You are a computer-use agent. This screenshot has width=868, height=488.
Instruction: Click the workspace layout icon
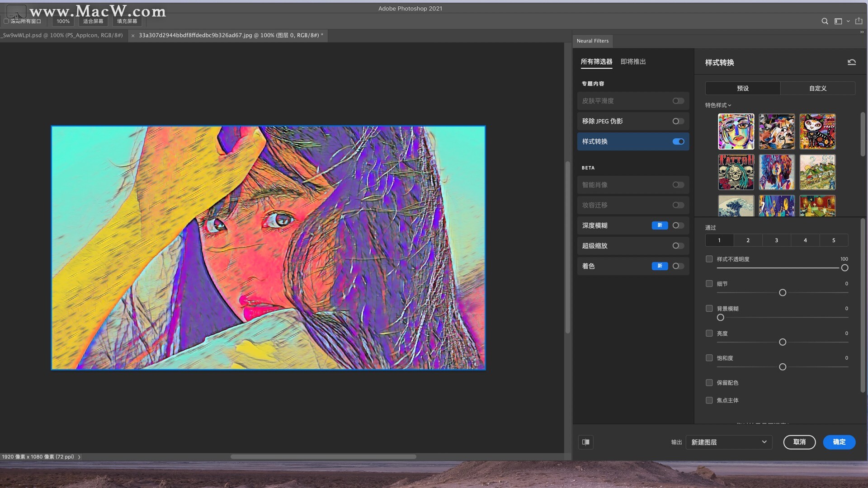[838, 21]
